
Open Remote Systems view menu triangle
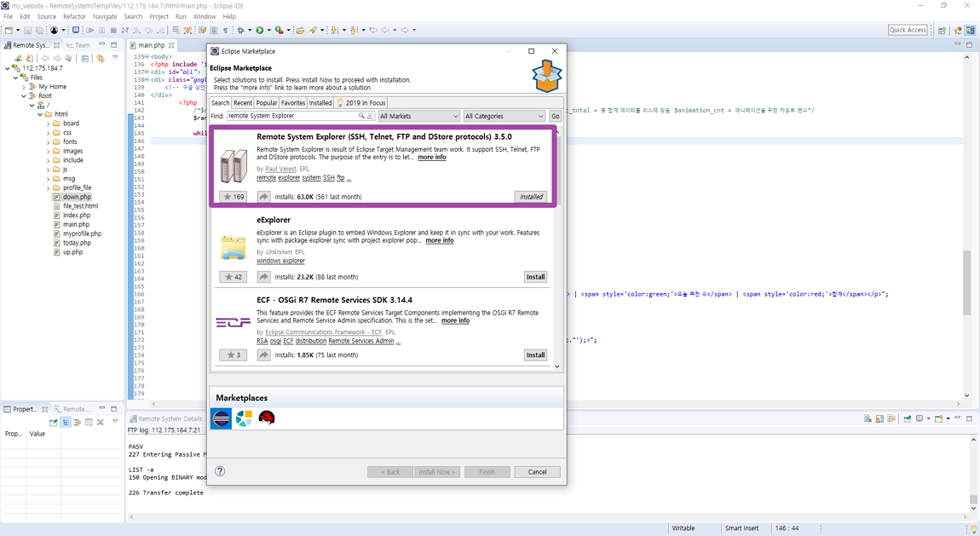pyautogui.click(x=115, y=57)
